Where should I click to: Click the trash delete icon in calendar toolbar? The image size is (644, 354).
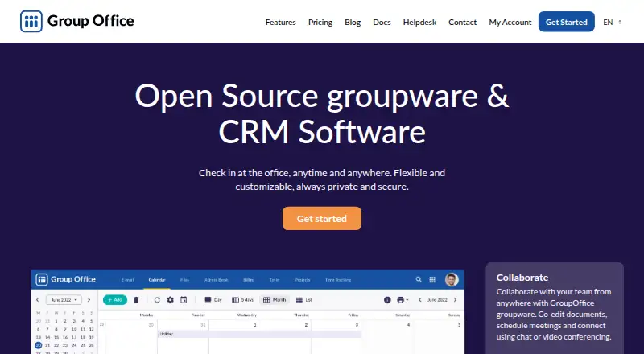point(136,300)
